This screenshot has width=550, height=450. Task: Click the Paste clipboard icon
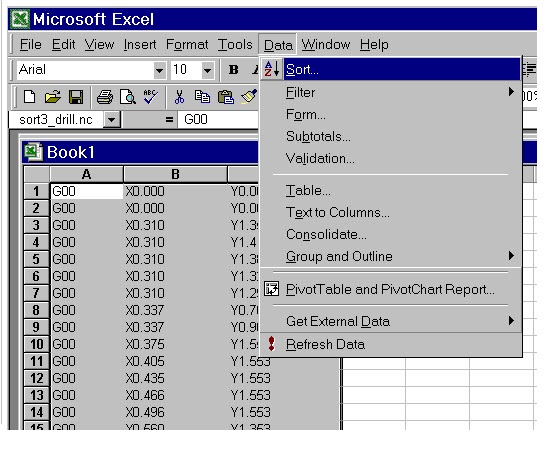(x=226, y=97)
